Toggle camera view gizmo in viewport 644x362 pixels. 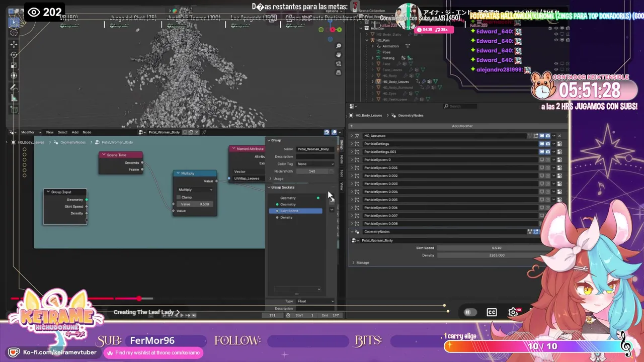(339, 64)
